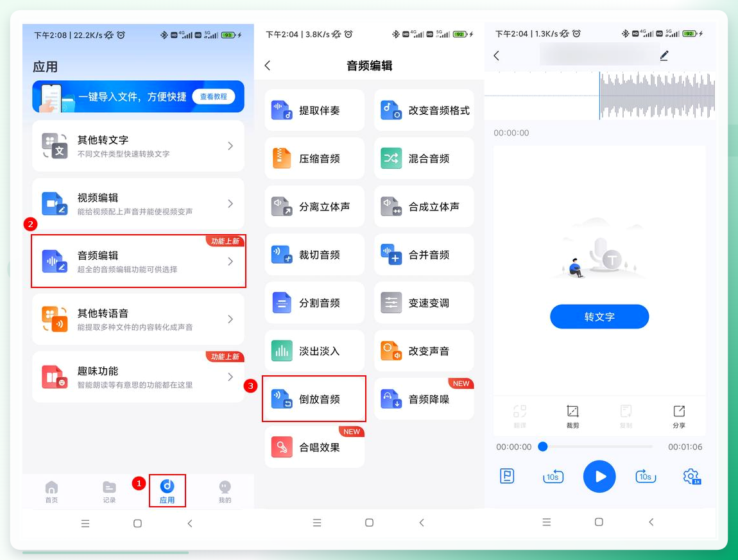
Task: Open 其他转语音 icon
Action: click(x=55, y=319)
